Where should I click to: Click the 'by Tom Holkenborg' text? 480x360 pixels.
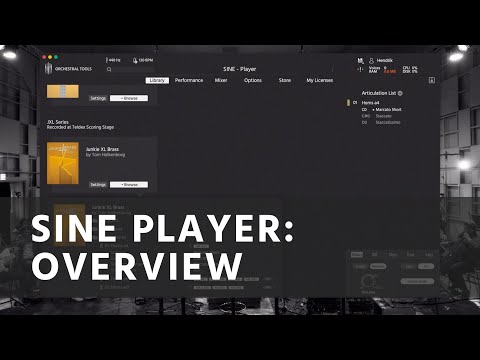(105, 155)
